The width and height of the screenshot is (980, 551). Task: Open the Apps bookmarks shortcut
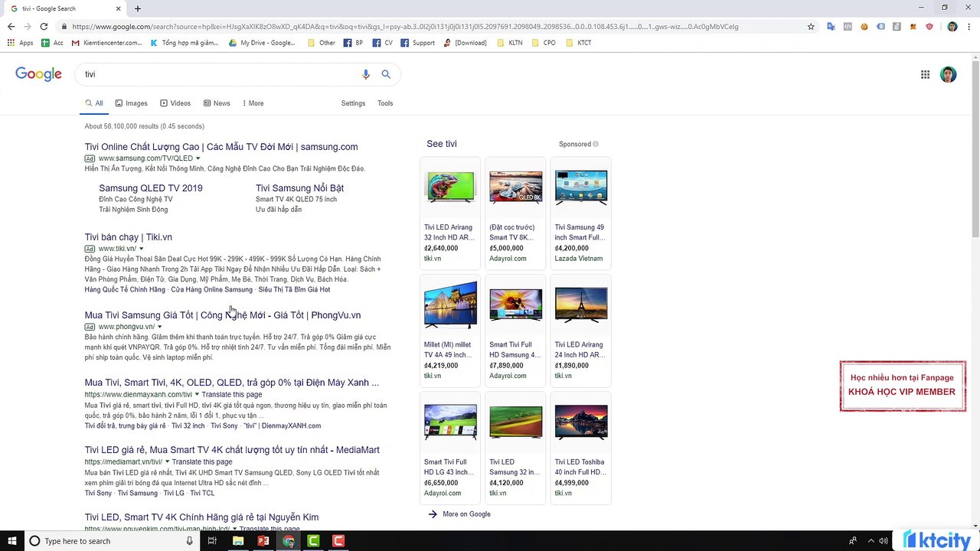point(21,43)
